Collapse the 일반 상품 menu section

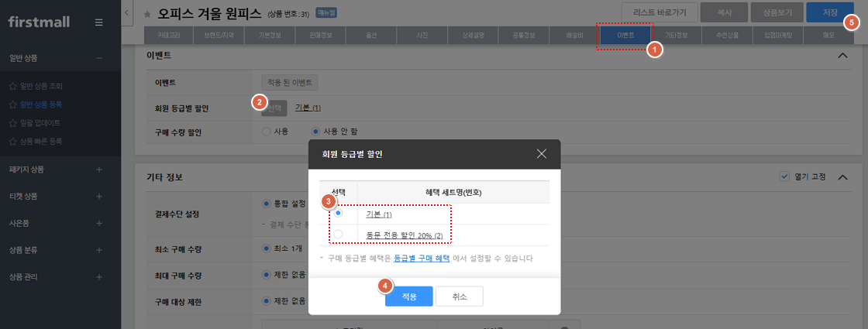[99, 57]
